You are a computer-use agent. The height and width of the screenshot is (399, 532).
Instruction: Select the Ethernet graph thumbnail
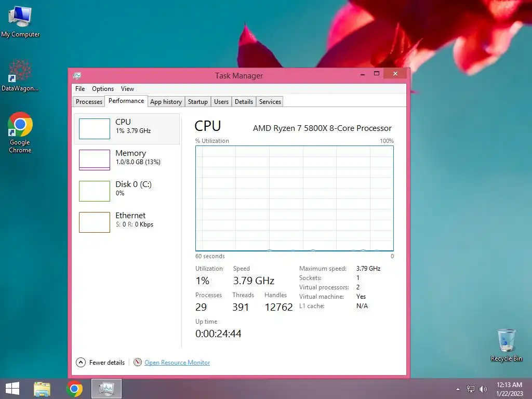tap(95, 222)
